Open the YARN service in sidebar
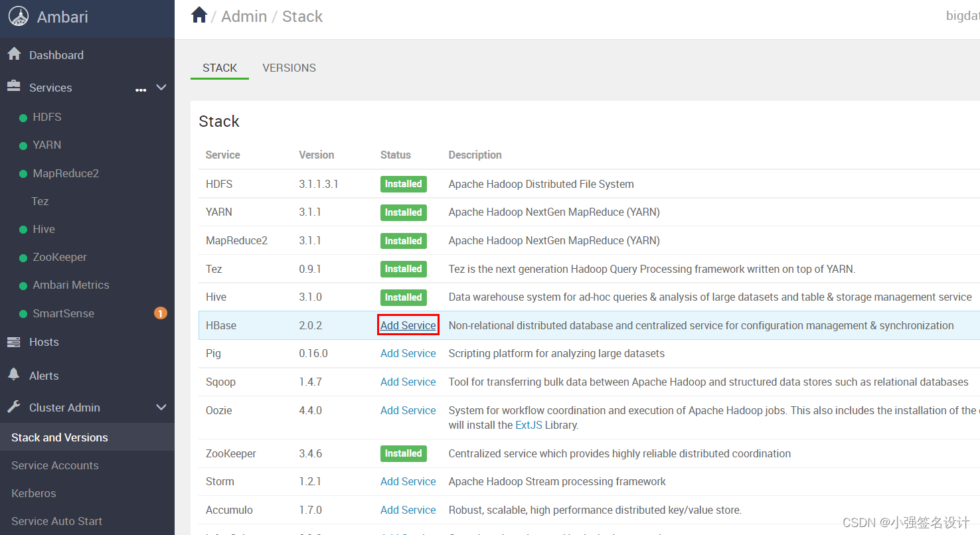Screen dimensions: 980x535 pos(47,145)
